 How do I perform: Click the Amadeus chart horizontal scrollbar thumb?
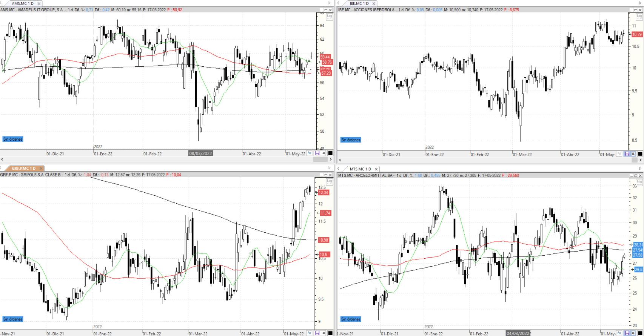click(320, 160)
